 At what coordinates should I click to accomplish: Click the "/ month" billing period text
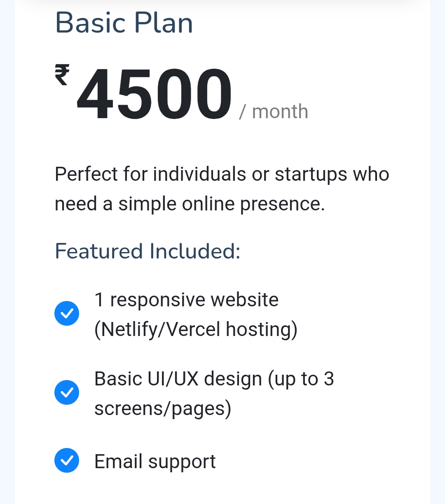pos(274,112)
